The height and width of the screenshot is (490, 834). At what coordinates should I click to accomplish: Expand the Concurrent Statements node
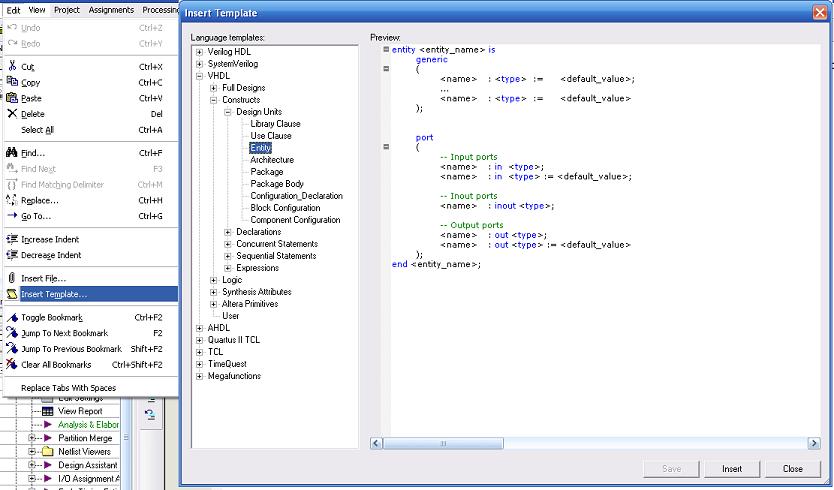tap(228, 244)
